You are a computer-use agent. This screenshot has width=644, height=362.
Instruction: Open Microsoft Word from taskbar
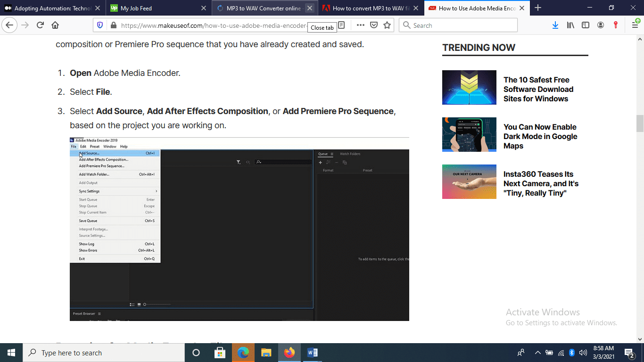312,353
